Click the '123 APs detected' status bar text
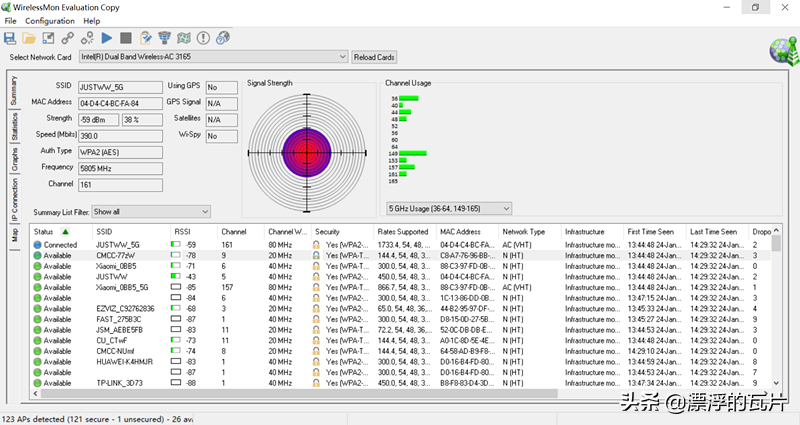The height and width of the screenshot is (425, 800). click(97, 419)
